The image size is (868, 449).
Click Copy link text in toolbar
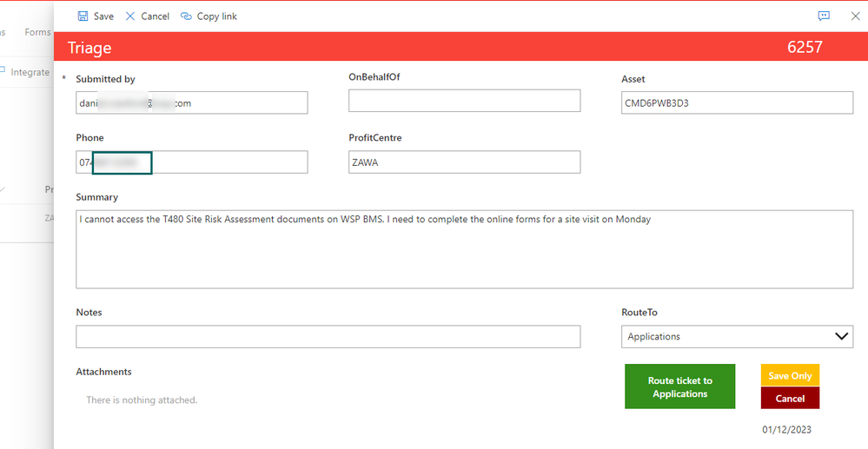tap(217, 16)
